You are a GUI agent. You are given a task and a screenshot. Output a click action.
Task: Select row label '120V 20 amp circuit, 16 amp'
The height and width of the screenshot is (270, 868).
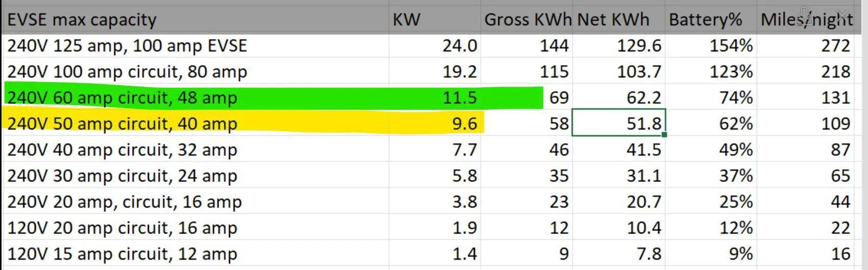point(122,228)
